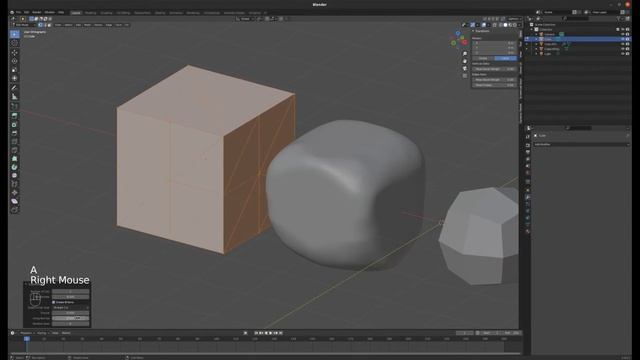Switch to the Modeling workspace tab
This screenshot has width=640, height=360.
pyautogui.click(x=90, y=13)
